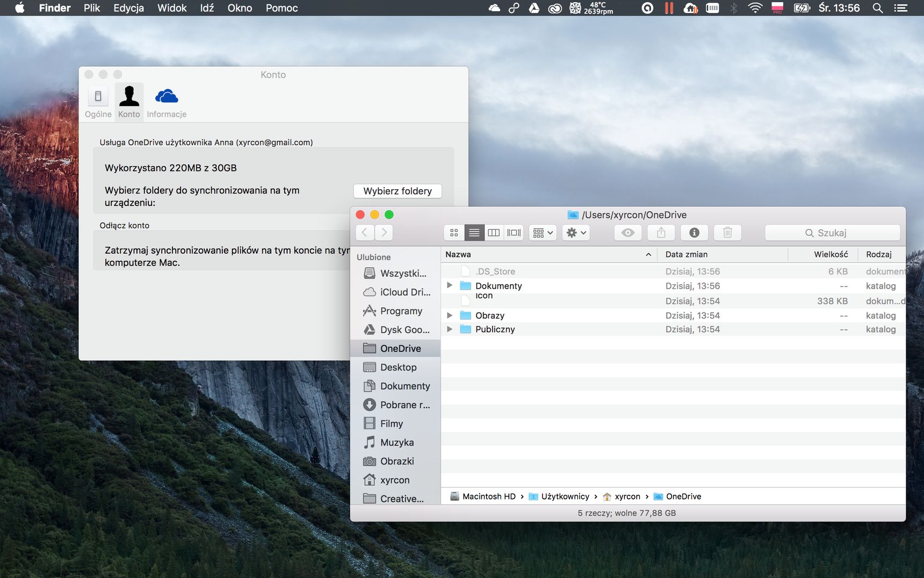Click Creative Cloud menu bar icon
Screen dimensions: 924x578
[x=555, y=8]
